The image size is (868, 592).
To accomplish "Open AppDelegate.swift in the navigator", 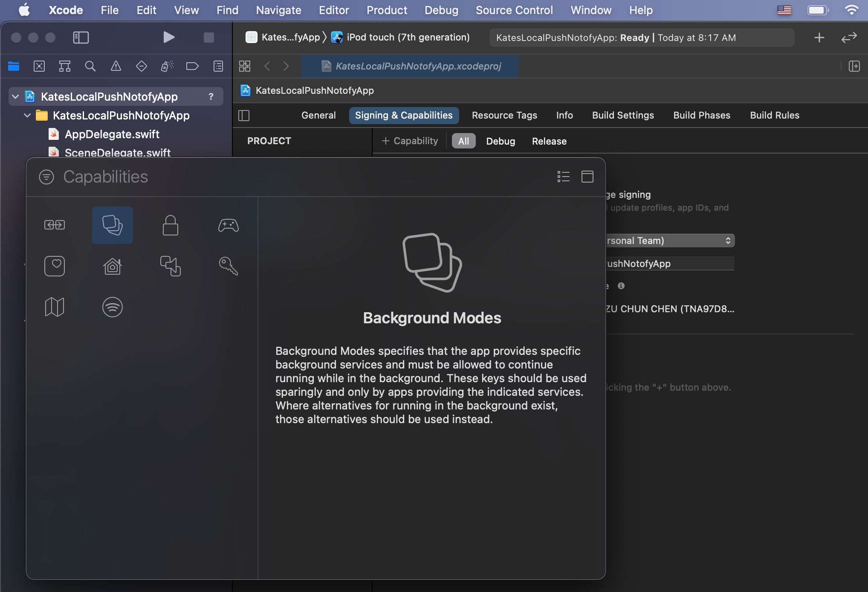I will (x=112, y=134).
